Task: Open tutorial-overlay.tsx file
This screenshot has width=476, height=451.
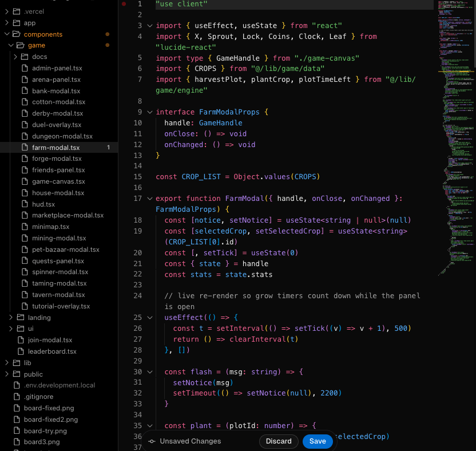Action: point(61,306)
